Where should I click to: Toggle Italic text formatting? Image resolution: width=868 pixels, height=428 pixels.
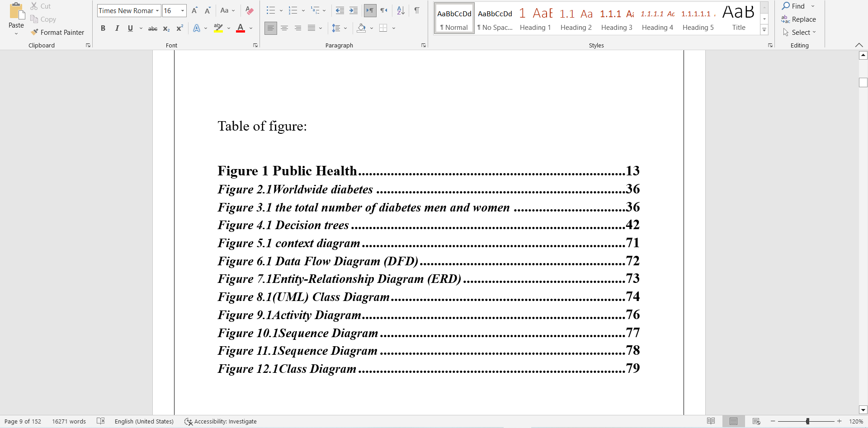pos(117,28)
